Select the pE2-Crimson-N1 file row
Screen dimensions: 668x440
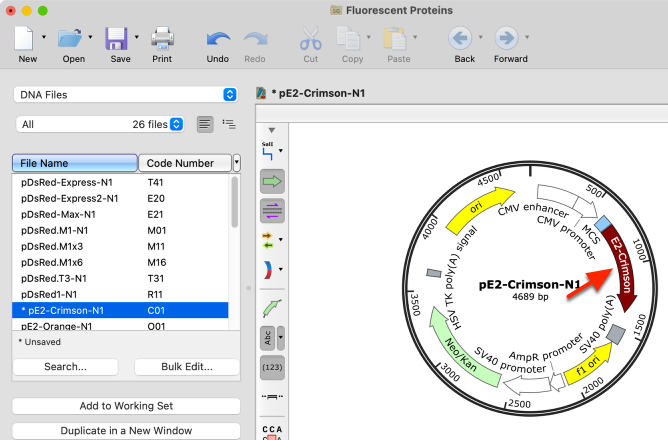(x=120, y=311)
